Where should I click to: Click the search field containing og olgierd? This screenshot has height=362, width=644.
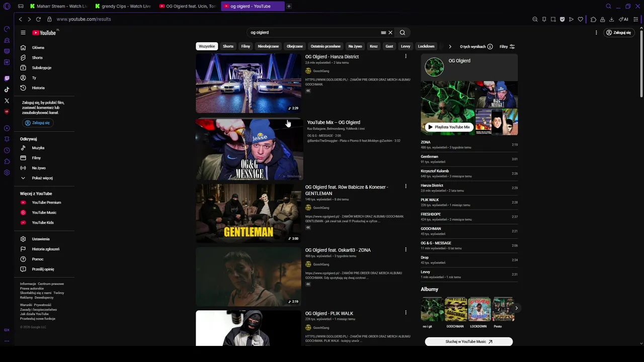point(314,33)
